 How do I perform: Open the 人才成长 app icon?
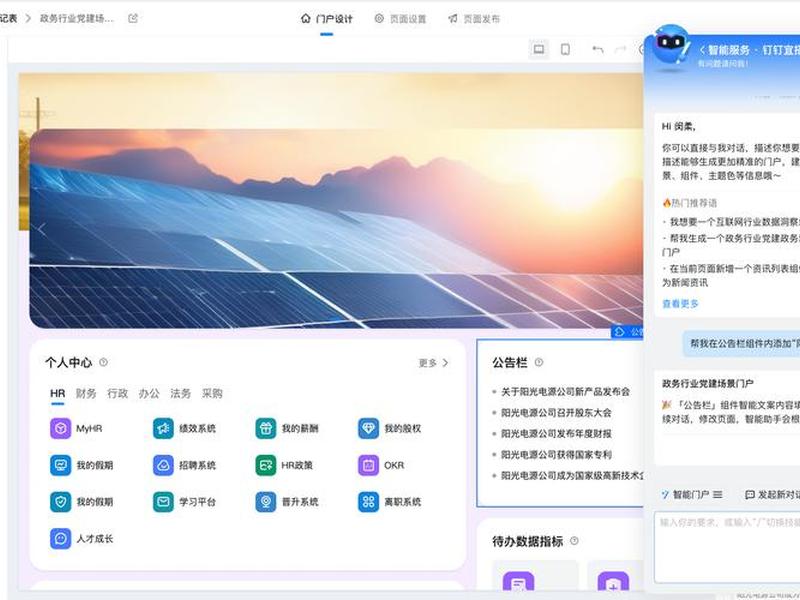[61, 539]
